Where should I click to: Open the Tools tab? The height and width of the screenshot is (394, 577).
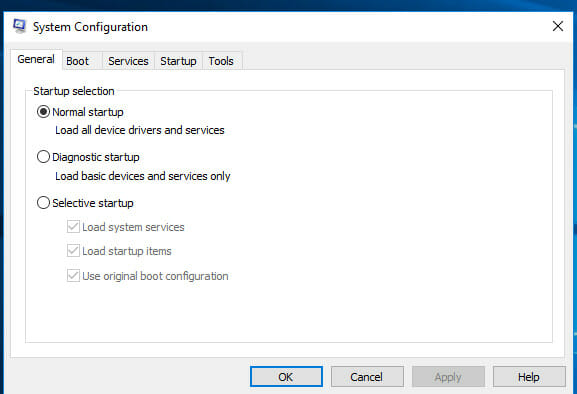tap(221, 61)
